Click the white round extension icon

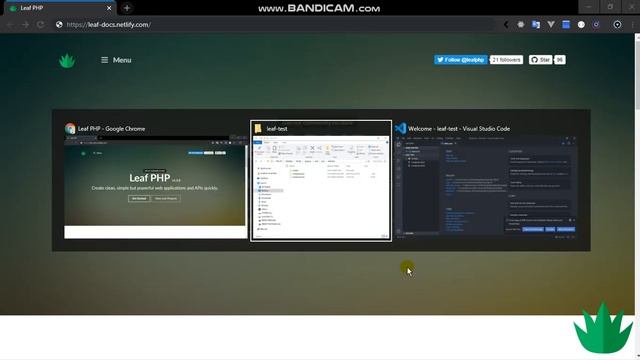pyautogui.click(x=581, y=24)
